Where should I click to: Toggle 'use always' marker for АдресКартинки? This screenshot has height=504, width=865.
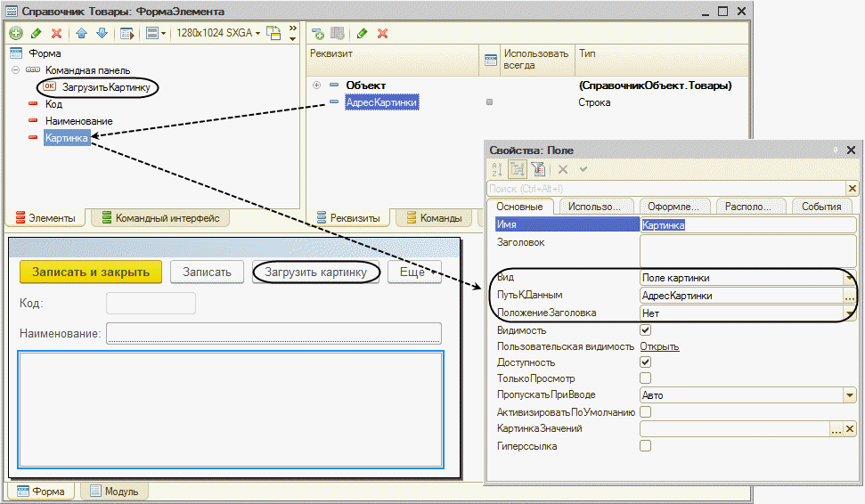click(x=489, y=102)
